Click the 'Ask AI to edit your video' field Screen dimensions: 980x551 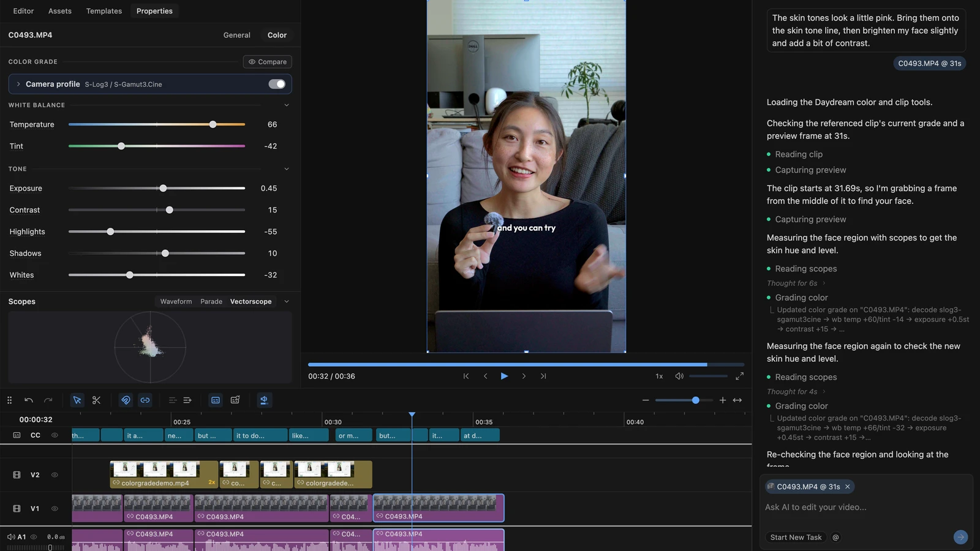866,507
